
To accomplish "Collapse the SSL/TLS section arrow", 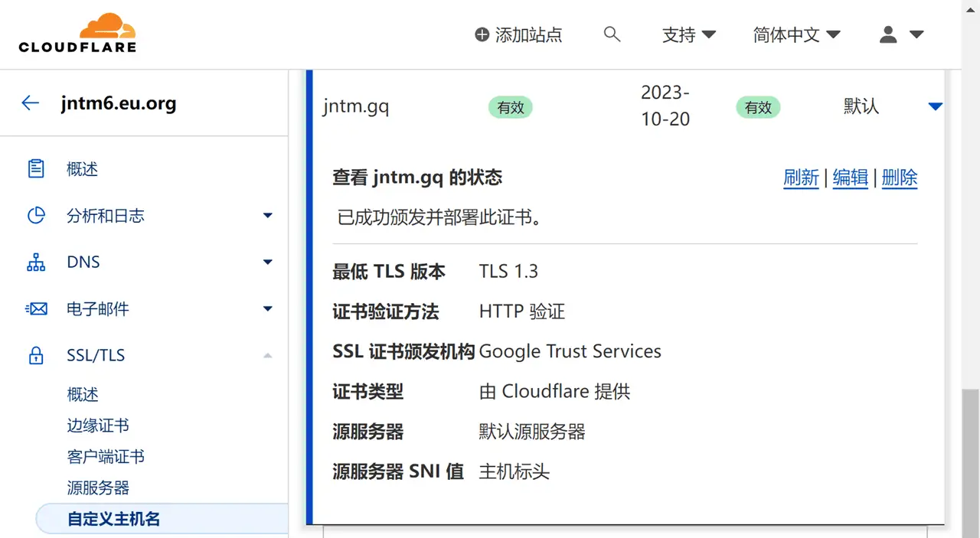I will tap(268, 356).
